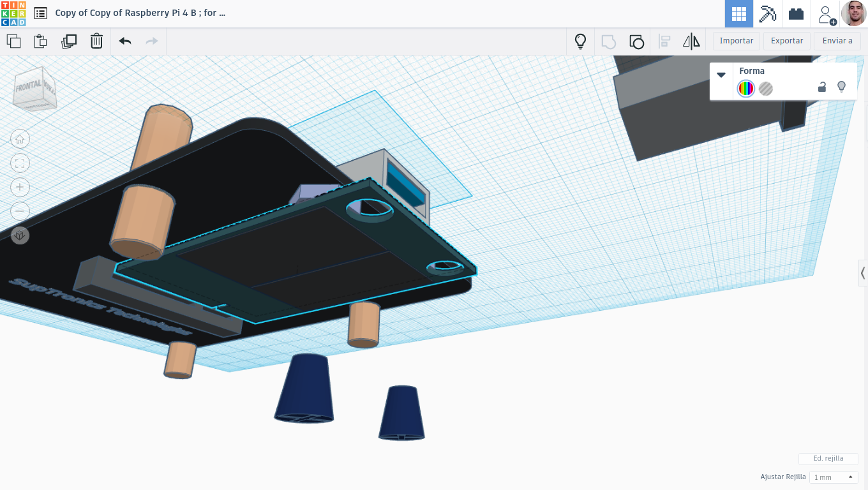The width and height of the screenshot is (868, 490).
Task: Hide the selected shape via lightbulb
Action: pos(841,87)
